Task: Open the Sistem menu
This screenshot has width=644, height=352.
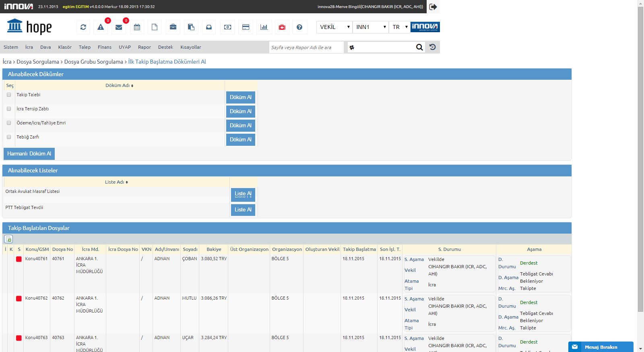Action: tap(11, 47)
